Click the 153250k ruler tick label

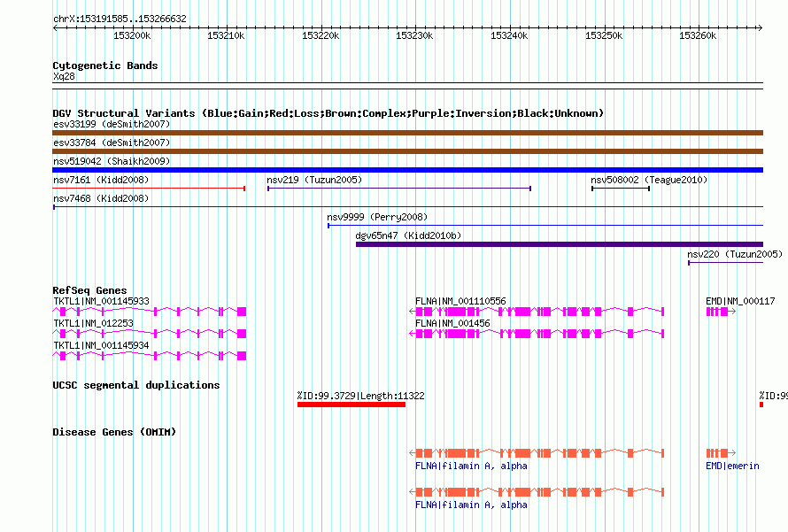pyautogui.click(x=604, y=35)
